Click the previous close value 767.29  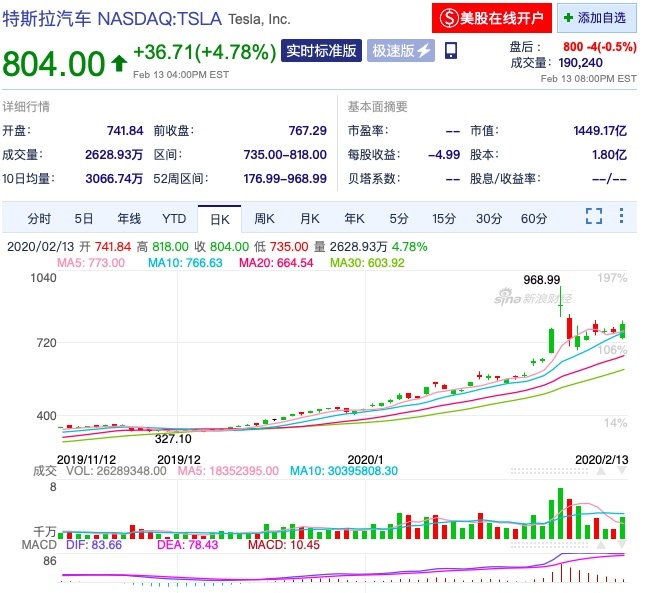pos(308,131)
